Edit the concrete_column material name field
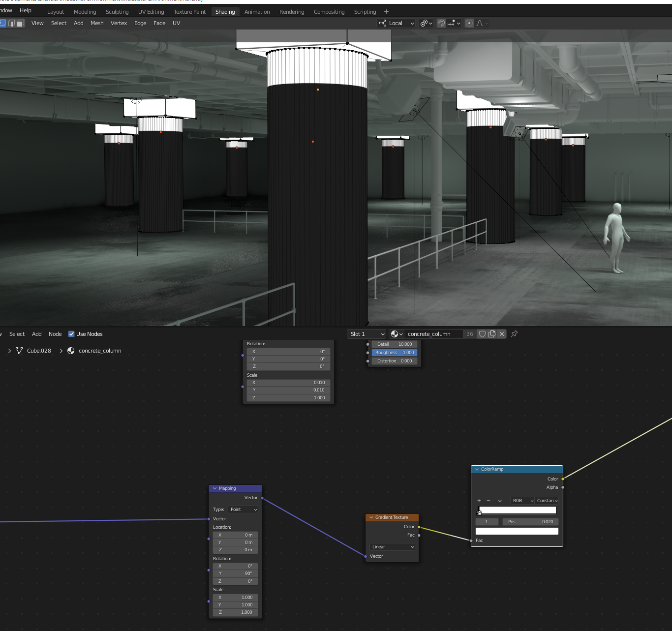This screenshot has height=631, width=672. tap(433, 334)
